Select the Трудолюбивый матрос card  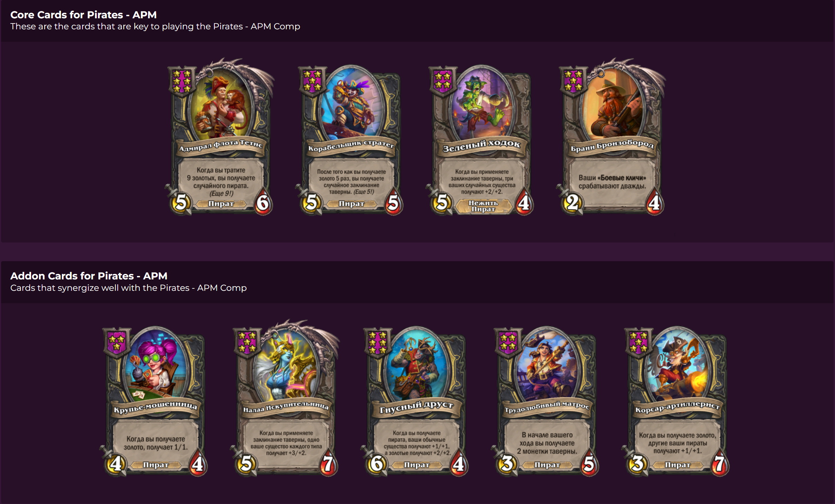[x=547, y=401]
